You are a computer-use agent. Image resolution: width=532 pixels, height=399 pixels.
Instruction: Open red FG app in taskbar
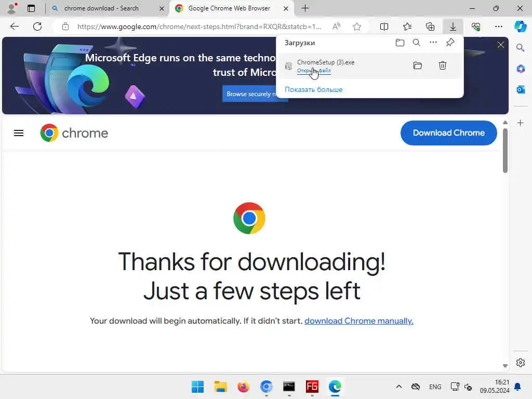312,387
